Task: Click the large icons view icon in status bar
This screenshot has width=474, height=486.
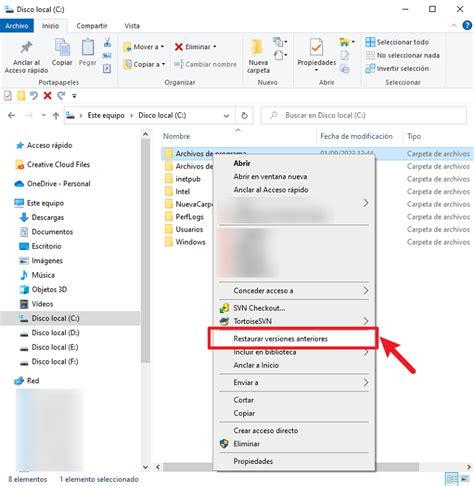Action: coord(465,479)
